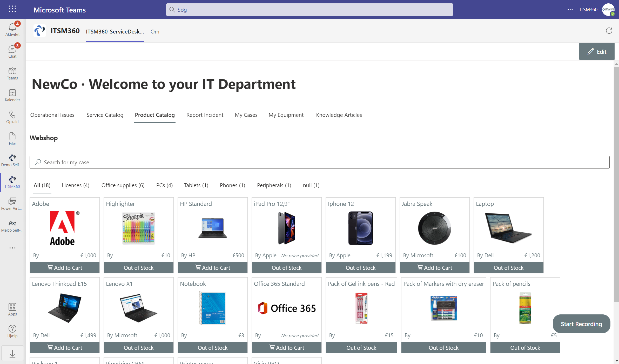Screen dimensions: 619x364
Task: Click Start Recording button
Action: pos(581,324)
